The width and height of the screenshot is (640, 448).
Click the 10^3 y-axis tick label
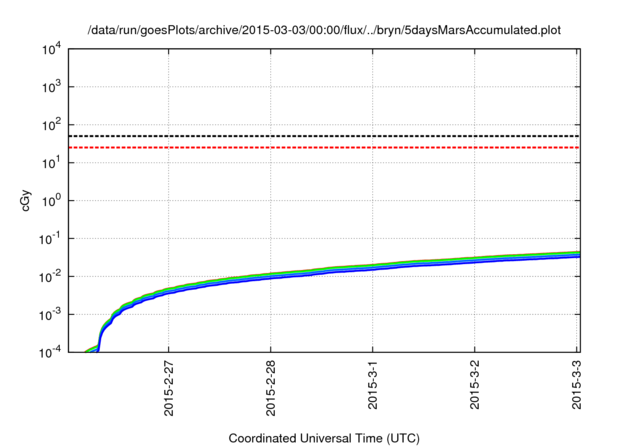[x=51, y=88]
